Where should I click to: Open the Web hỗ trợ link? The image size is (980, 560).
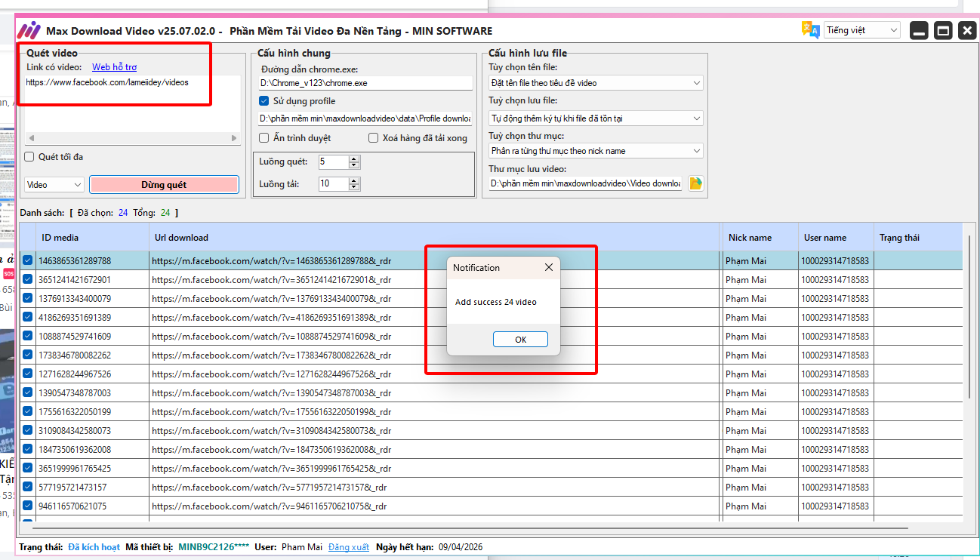pos(114,67)
